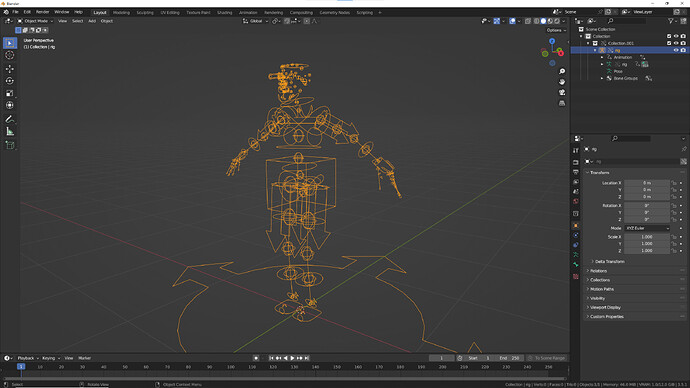
Task: Toggle exclude checkbox of Collection
Action: point(669,36)
